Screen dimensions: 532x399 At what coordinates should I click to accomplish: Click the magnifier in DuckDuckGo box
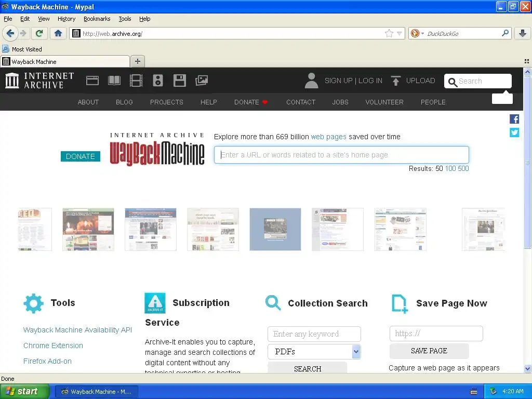[505, 33]
